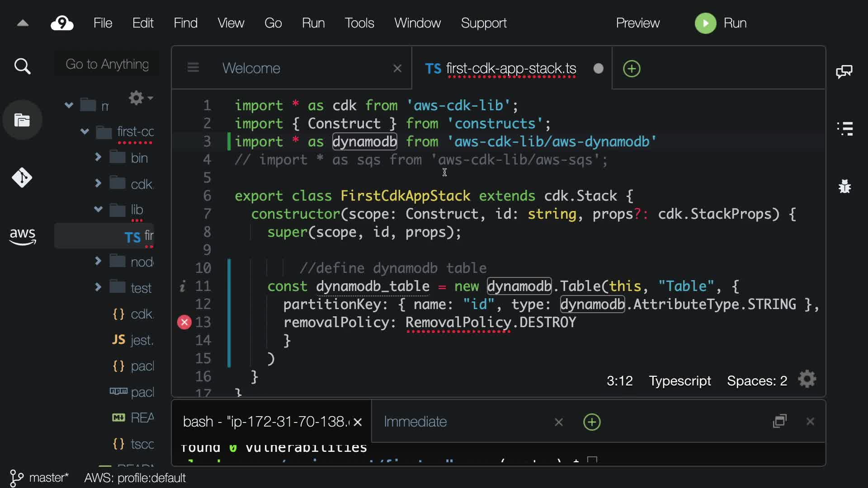Image resolution: width=868 pixels, height=488 pixels.
Task: Open the search magnifier in left sidebar
Action: [22, 66]
